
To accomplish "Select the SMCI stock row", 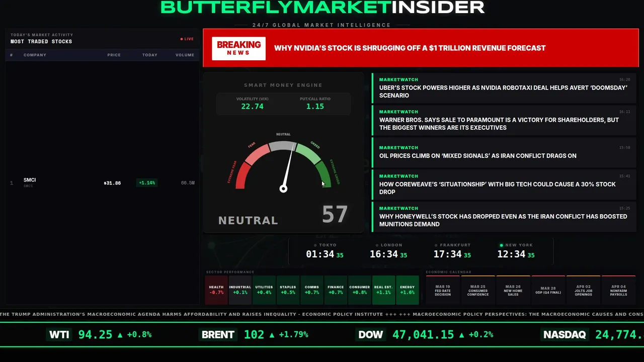I will (x=102, y=183).
